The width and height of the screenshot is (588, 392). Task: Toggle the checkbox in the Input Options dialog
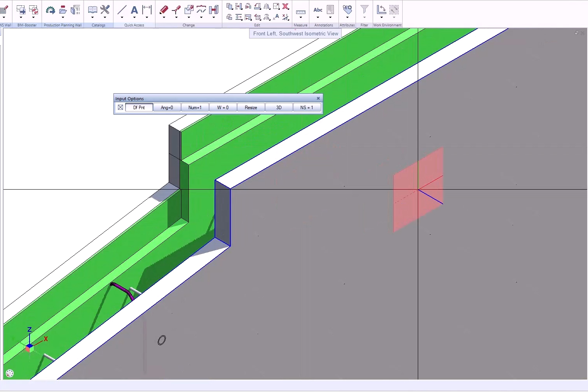[x=120, y=107]
